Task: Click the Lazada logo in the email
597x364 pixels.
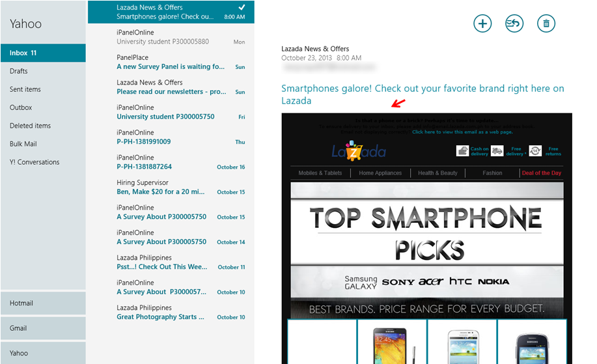Action: 359,150
